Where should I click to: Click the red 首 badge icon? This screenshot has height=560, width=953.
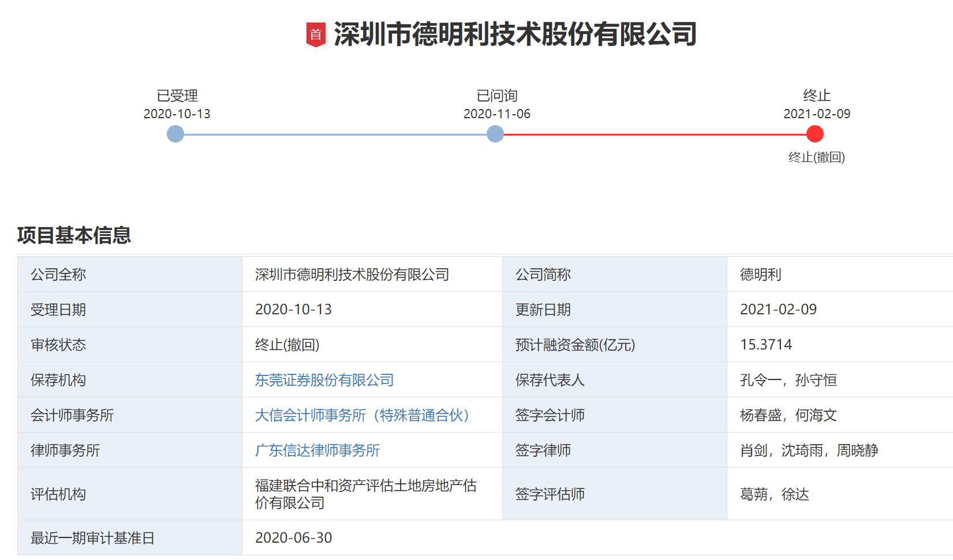316,35
